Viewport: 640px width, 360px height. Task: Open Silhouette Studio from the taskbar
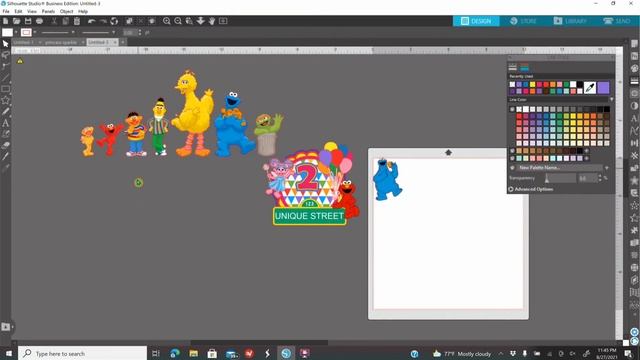[x=286, y=353]
